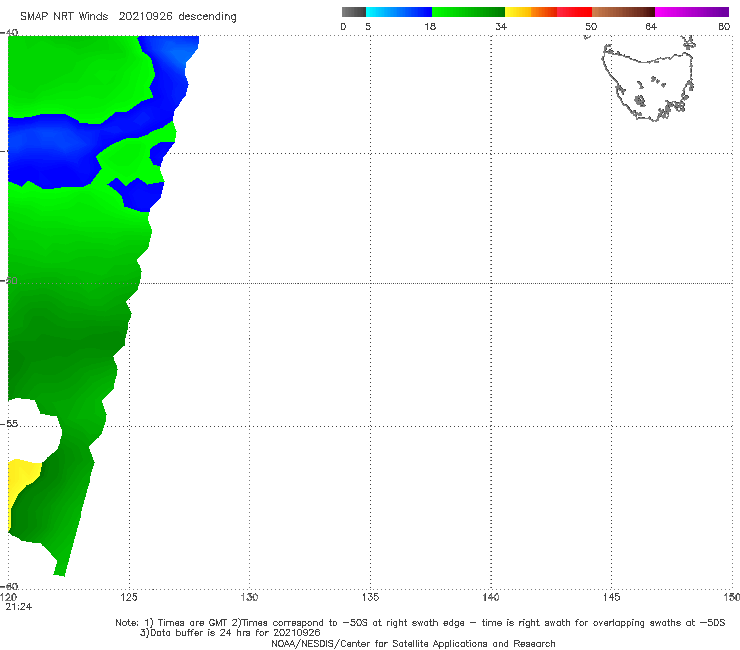Click the gray segment of the wind color bar
This screenshot has width=740, height=650.
(353, 12)
